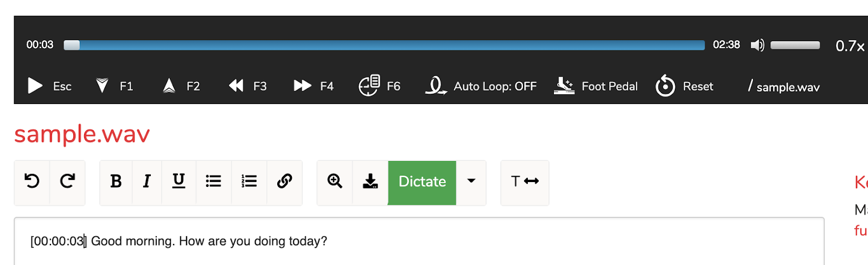Speed up playback with F2 icon
The height and width of the screenshot is (265, 868).
click(x=169, y=86)
